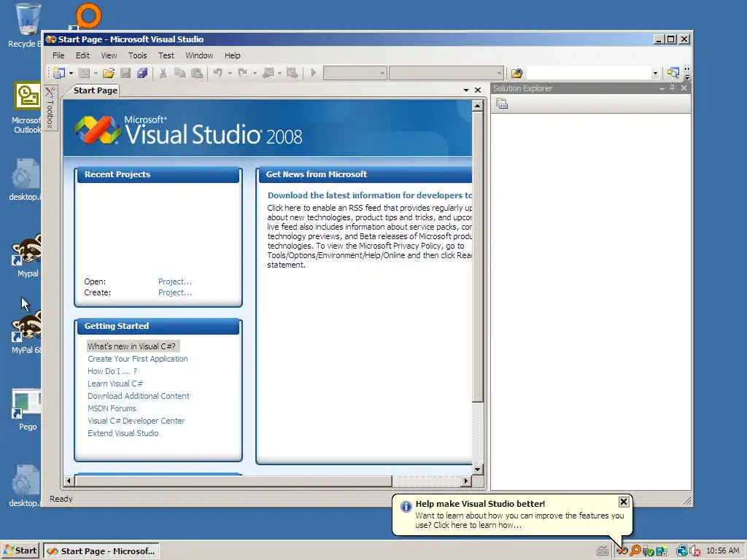The width and height of the screenshot is (747, 560).
Task: Click the Open File folder icon
Action: coord(109,73)
